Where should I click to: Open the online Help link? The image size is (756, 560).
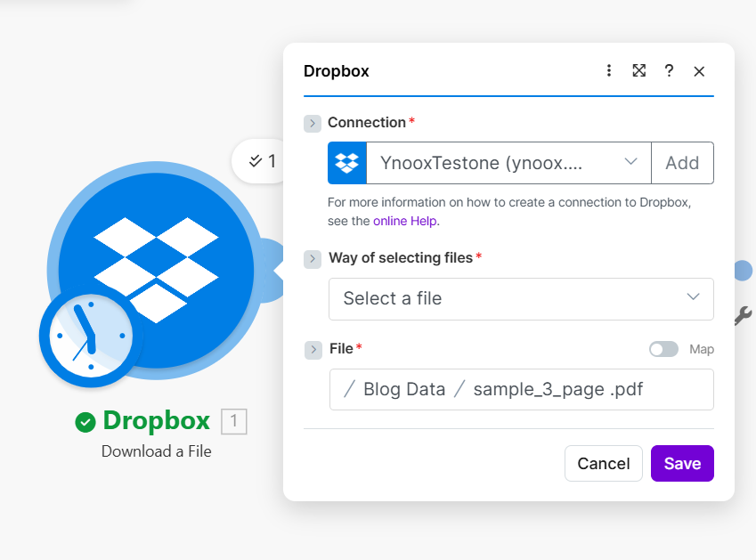(405, 221)
